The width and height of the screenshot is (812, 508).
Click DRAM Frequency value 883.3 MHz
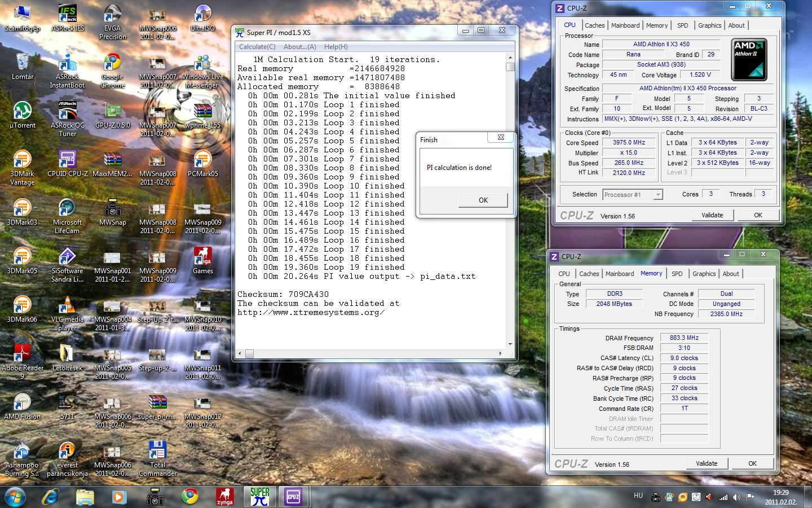point(684,338)
